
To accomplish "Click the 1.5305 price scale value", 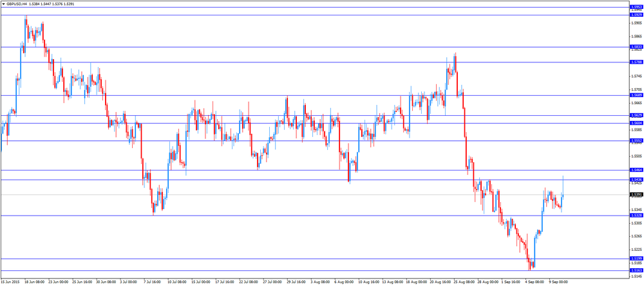I will click(x=638, y=223).
